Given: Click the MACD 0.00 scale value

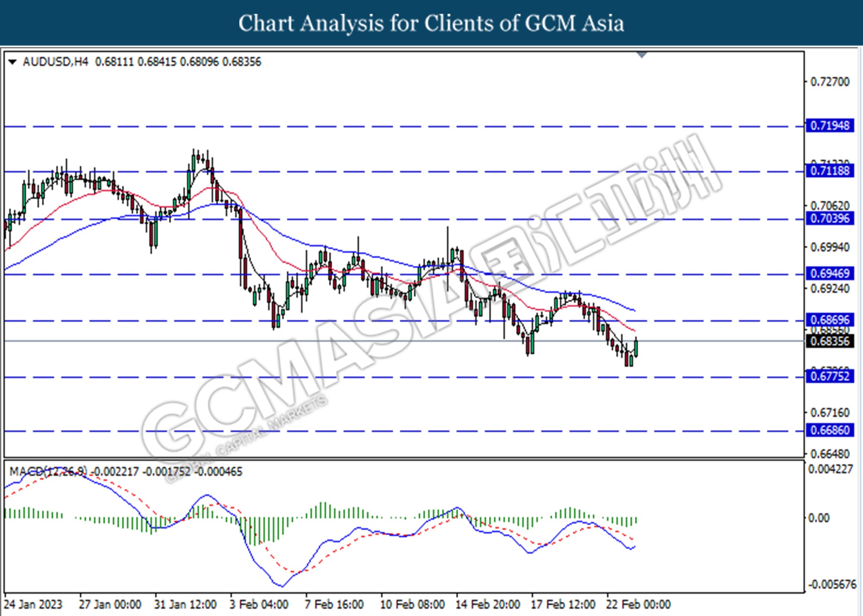Looking at the screenshot, I should click(x=818, y=518).
